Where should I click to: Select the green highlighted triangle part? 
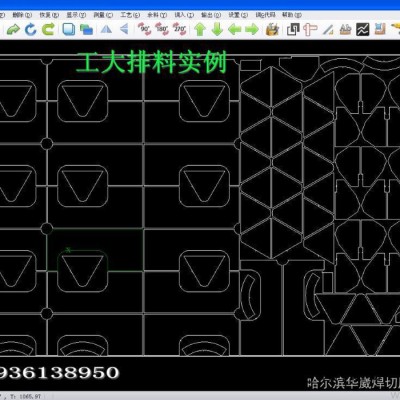pos(83,271)
